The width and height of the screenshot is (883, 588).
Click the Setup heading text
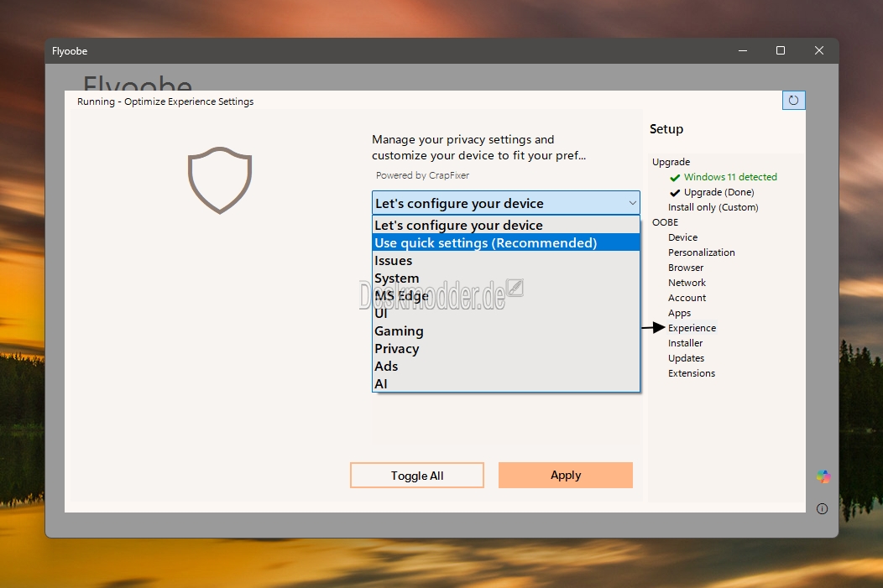(666, 129)
